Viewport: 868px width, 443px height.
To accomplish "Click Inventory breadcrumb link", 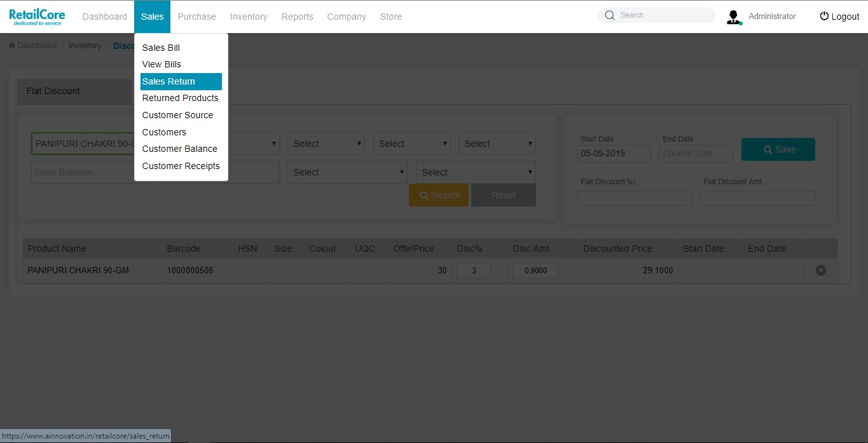I will (x=85, y=46).
